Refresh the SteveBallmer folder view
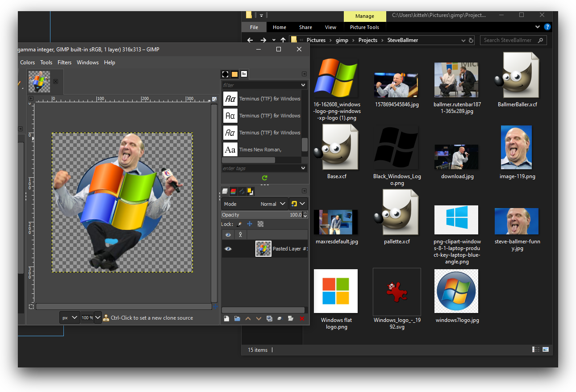The width and height of the screenshot is (576, 392). click(x=471, y=40)
